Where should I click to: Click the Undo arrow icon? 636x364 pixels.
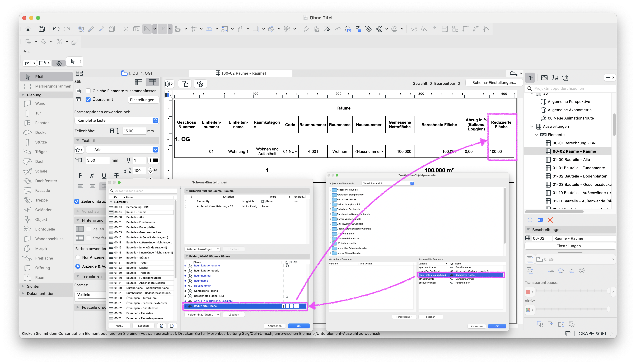pos(56,29)
